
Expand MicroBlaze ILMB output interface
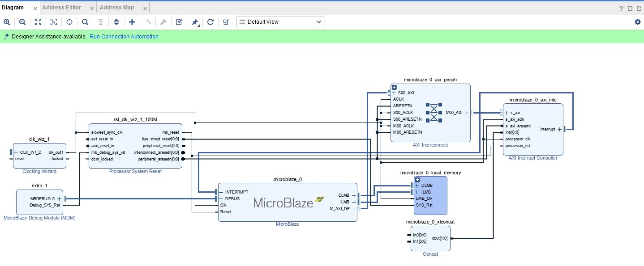354,202
